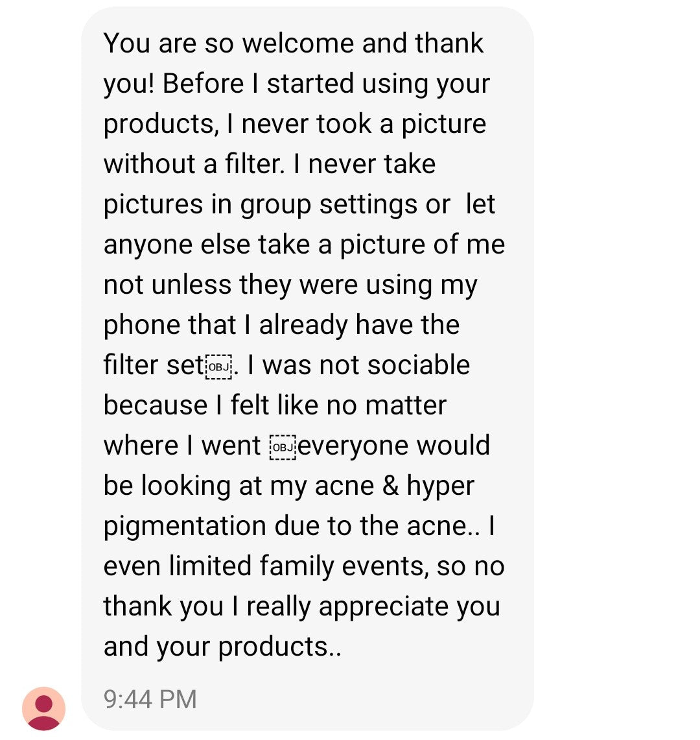700x740 pixels.
Task: Click 'products..' on the message's last line
Action: (279, 647)
